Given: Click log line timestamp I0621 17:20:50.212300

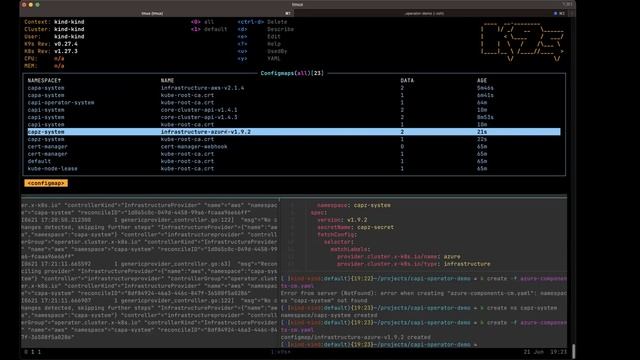Looking at the screenshot, I should (x=56, y=220).
